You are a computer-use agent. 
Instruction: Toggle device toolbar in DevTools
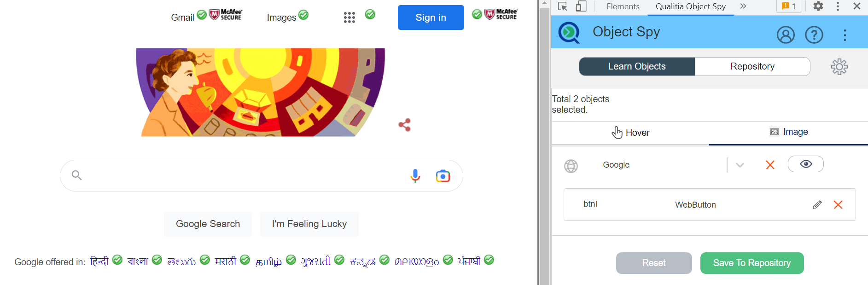(x=581, y=6)
